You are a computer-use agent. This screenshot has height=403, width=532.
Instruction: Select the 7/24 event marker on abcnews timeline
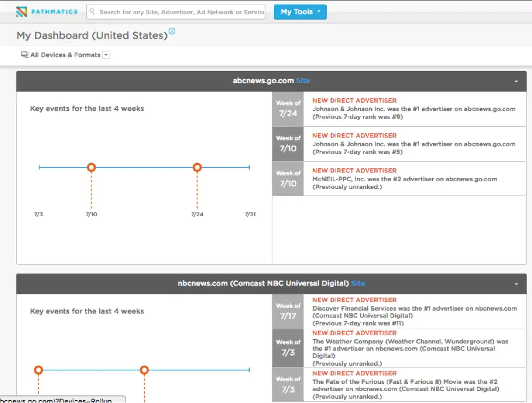197,167
